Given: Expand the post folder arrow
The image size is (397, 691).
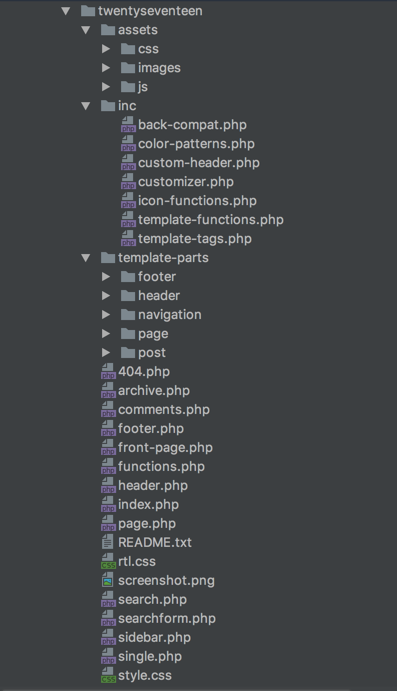Looking at the screenshot, I should click(106, 353).
